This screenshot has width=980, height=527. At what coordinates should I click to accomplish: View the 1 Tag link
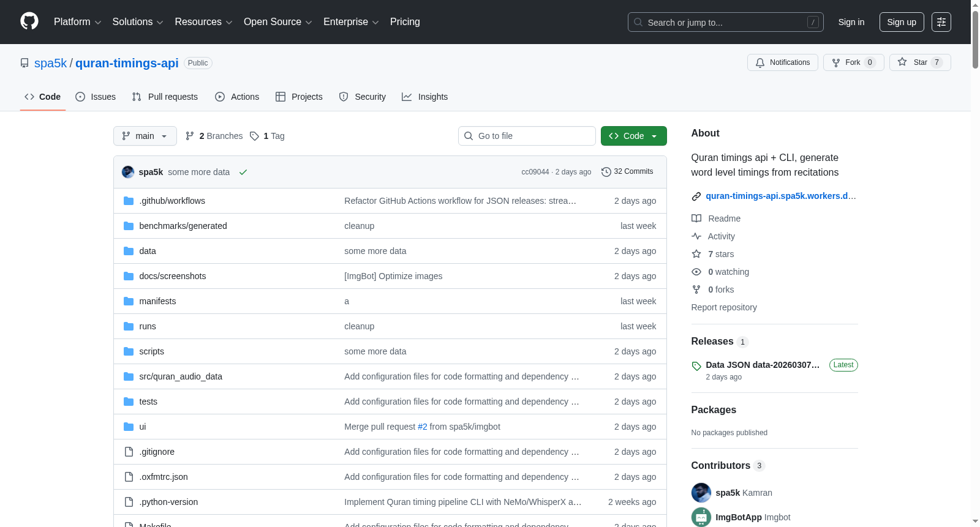coord(268,136)
